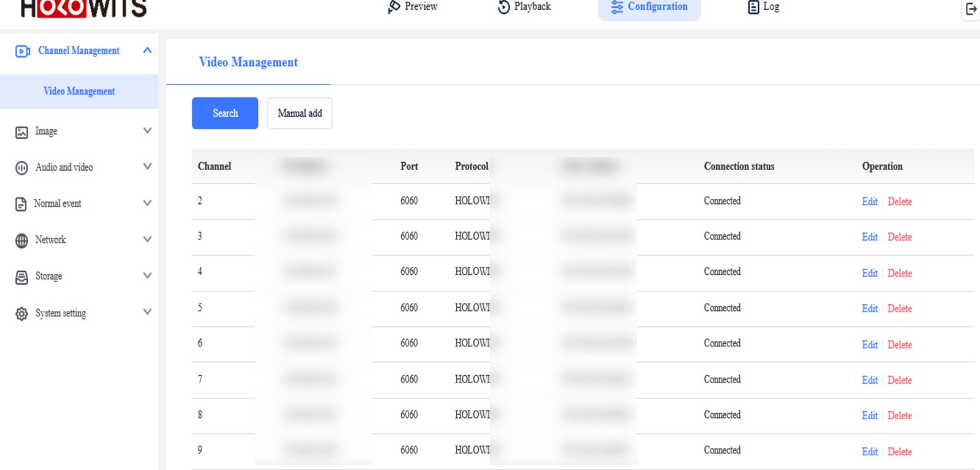Expand the Audio and video chevron
The width and height of the screenshot is (980, 470).
pyautogui.click(x=147, y=166)
